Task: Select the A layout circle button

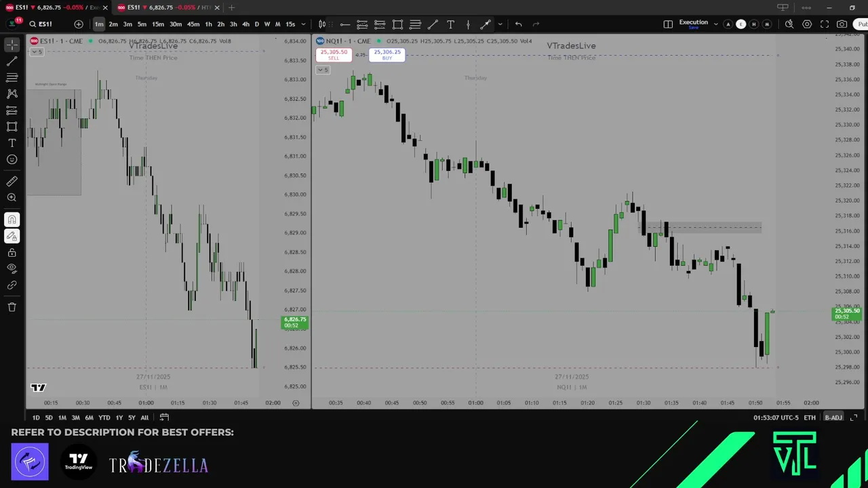Action: 728,24
